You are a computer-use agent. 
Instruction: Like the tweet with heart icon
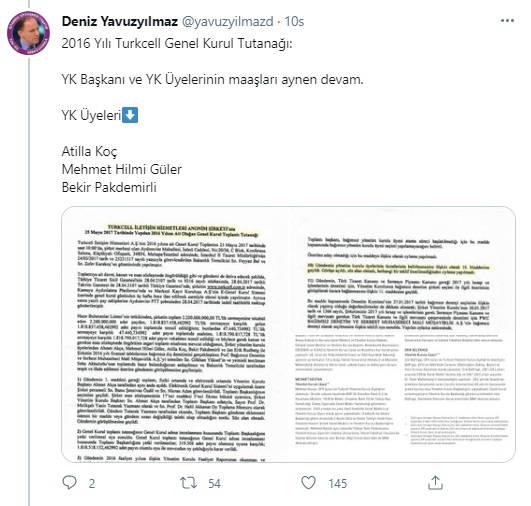point(309,483)
